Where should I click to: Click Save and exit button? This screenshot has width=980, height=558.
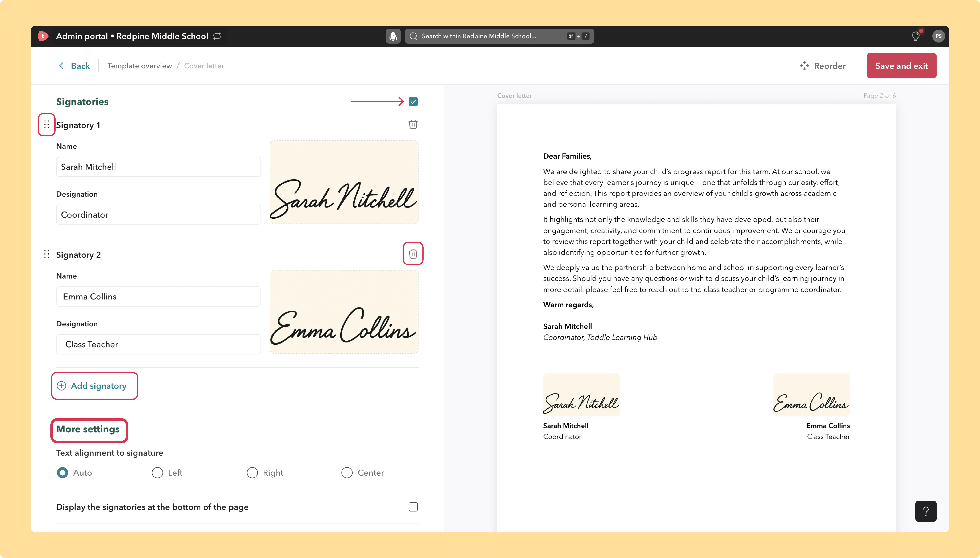point(901,66)
